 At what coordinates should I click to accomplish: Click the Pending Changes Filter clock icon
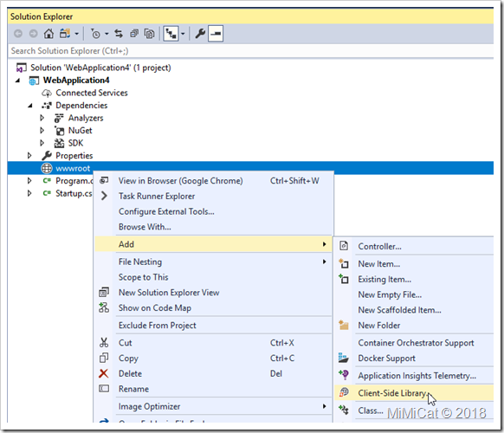(95, 34)
